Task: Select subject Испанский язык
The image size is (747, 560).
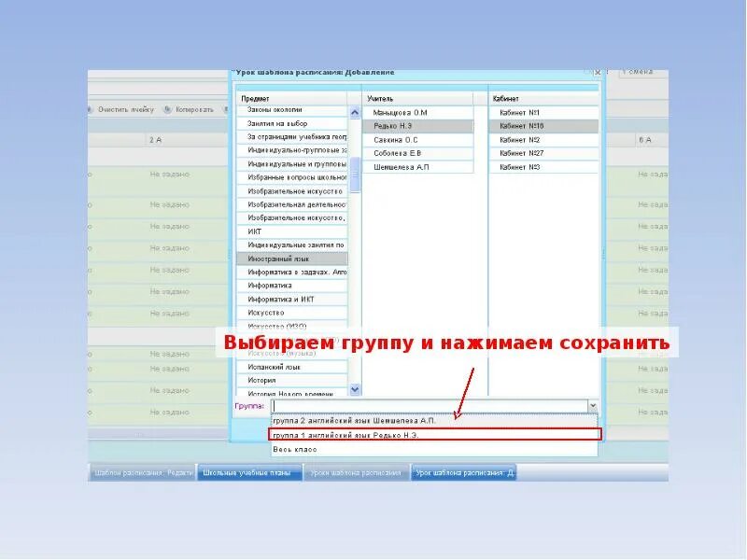Action: pyautogui.click(x=292, y=367)
